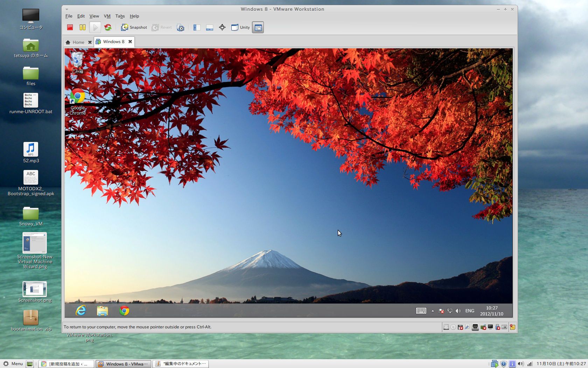This screenshot has width=588, height=368.
Task: Click the Snapshot button
Action: [x=134, y=27]
